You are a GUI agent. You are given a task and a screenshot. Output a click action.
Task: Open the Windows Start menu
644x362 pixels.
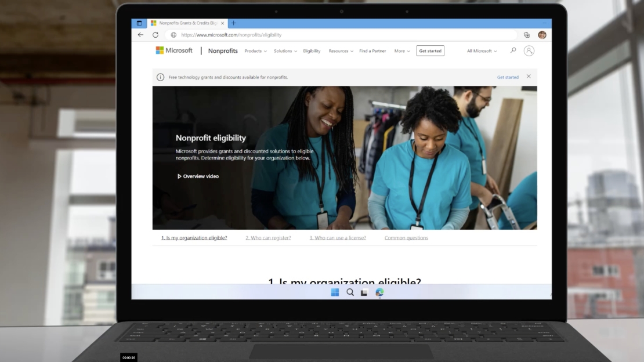tap(335, 292)
